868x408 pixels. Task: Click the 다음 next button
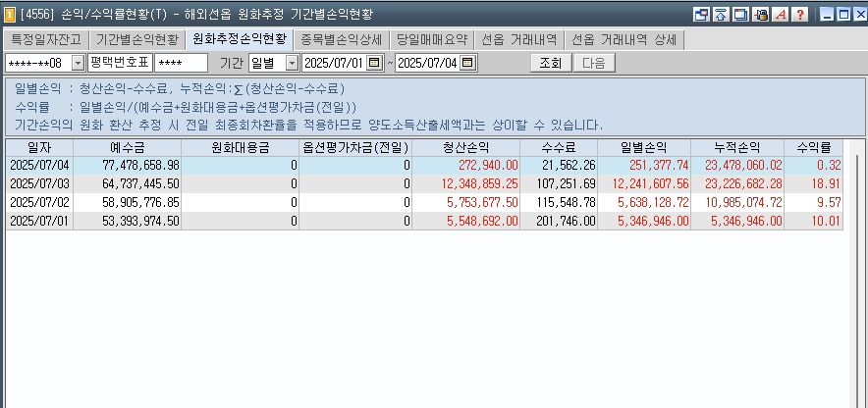(x=594, y=63)
